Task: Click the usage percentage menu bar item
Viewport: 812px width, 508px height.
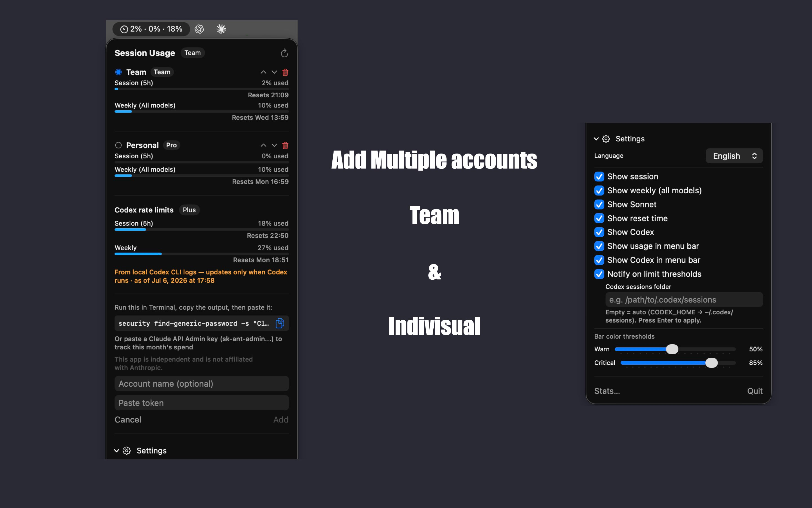Action: 151,29
